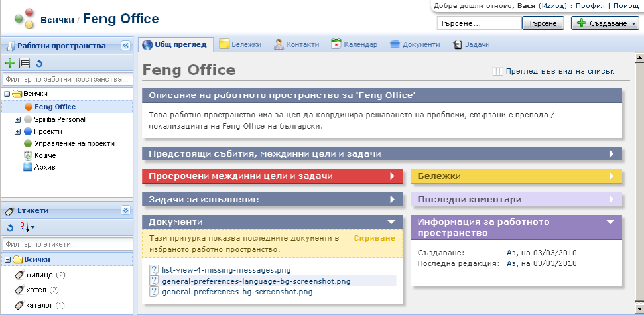This screenshot has width=644, height=315.
Task: Click the workspace list view icon
Action: pos(24,64)
